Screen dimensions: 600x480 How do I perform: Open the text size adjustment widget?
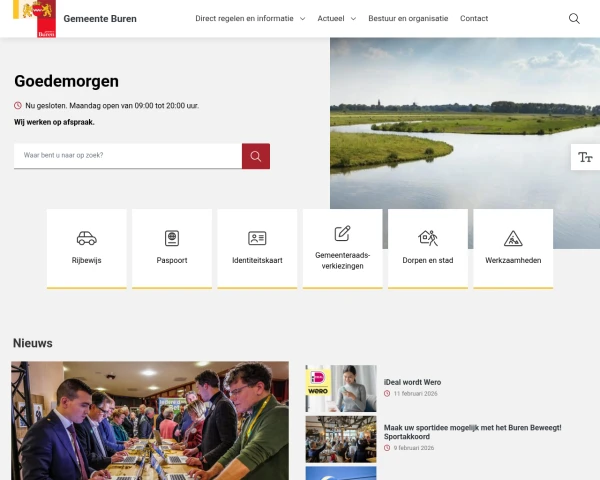pyautogui.click(x=585, y=157)
